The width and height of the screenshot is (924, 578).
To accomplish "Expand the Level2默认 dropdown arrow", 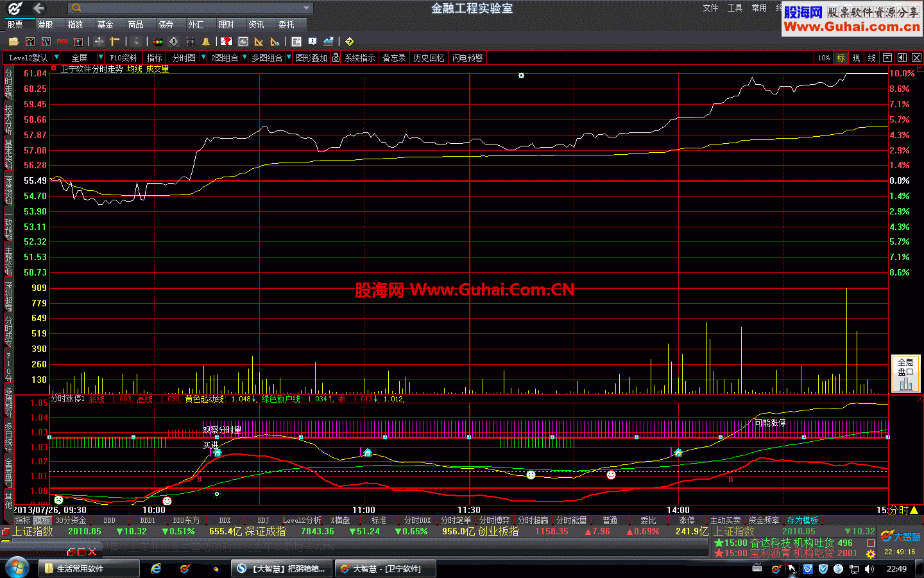I will pyautogui.click(x=56, y=58).
